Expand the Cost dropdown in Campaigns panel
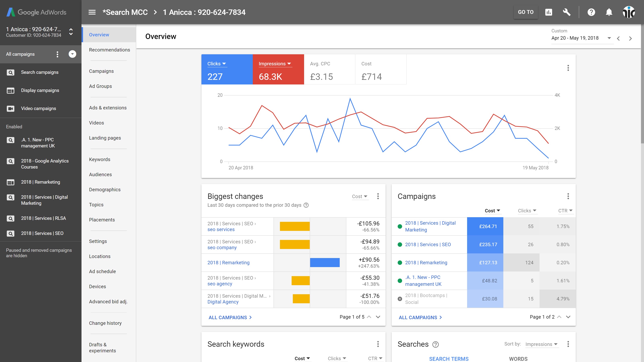Viewport: 644px width, 362px height. [x=492, y=210]
